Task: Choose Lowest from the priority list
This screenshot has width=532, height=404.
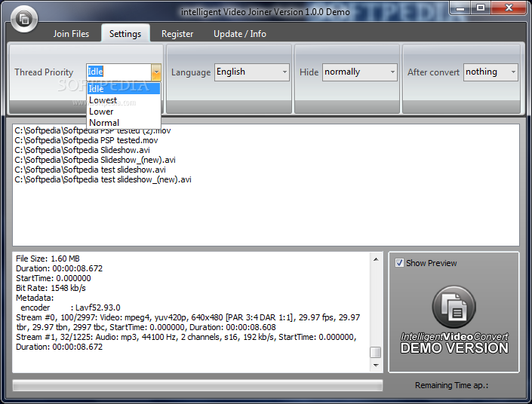Action: [x=124, y=100]
